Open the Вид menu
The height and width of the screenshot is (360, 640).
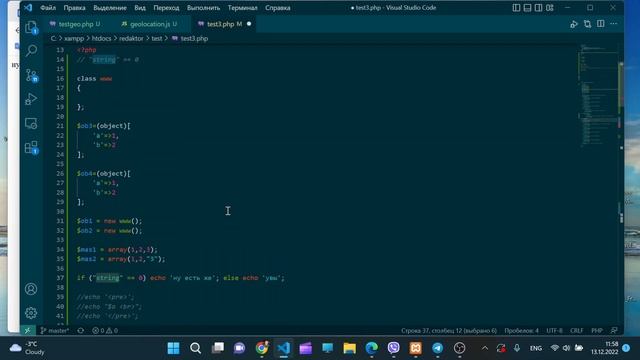pos(140,8)
